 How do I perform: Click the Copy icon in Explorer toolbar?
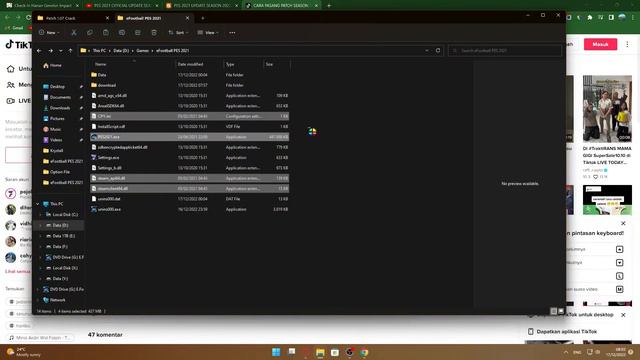(90, 33)
